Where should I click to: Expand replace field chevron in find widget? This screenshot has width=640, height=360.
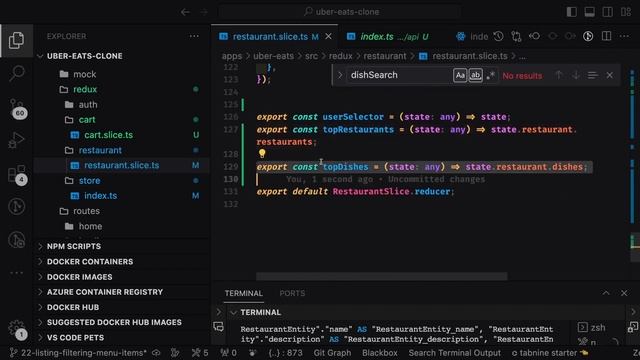(x=340, y=75)
